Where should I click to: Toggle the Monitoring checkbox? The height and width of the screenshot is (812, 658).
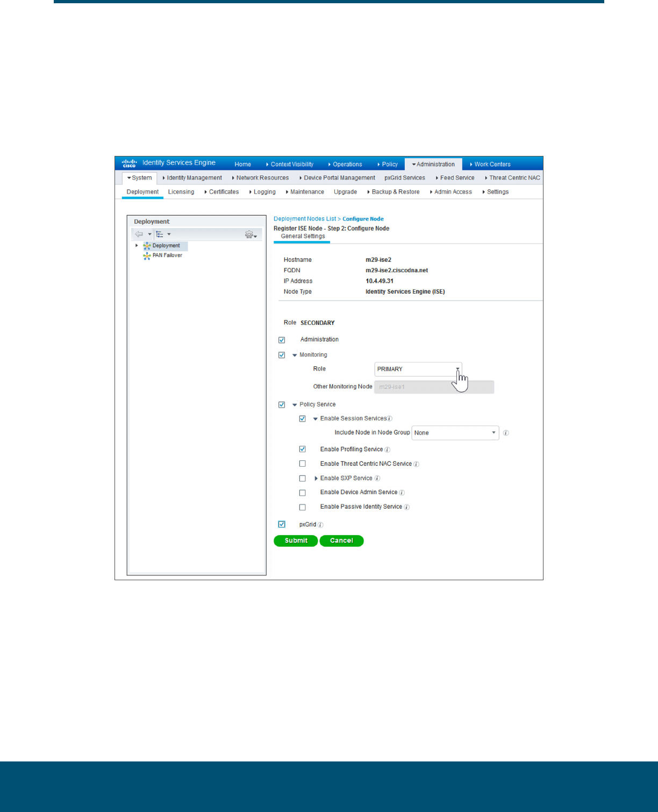click(282, 355)
